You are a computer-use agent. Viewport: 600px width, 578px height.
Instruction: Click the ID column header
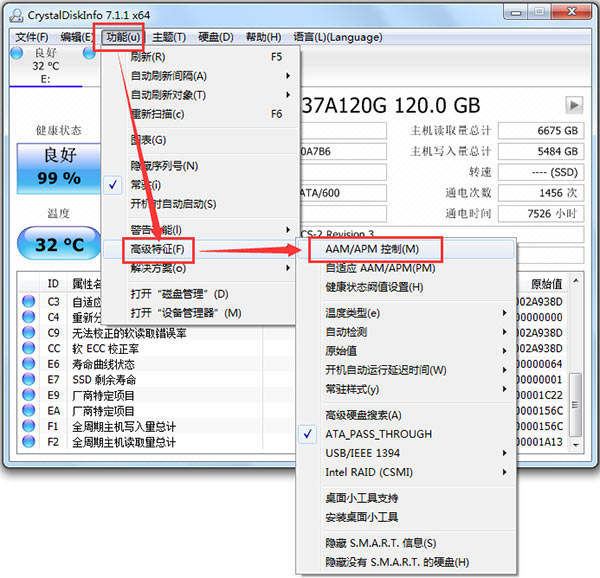pos(53,283)
